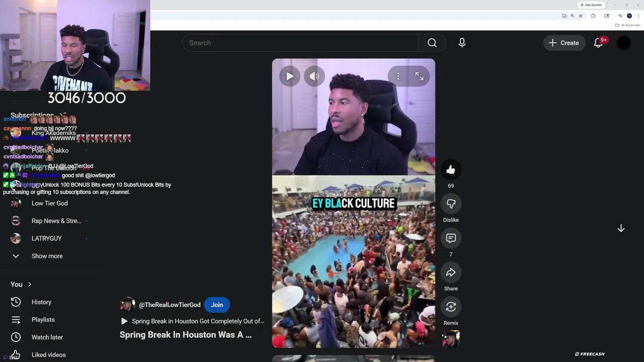
Task: Mute the Short with the volume icon
Action: [x=314, y=76]
